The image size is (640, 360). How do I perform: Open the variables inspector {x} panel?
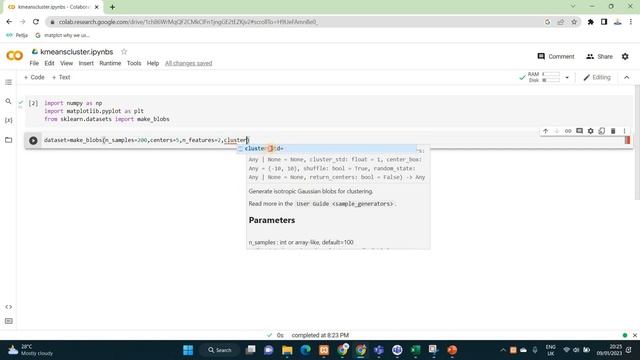pos(8,120)
